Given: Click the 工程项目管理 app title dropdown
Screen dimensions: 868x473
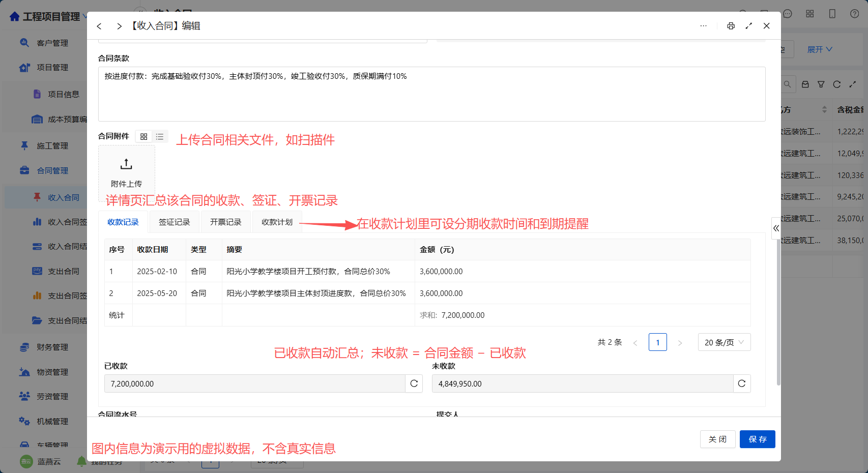Looking at the screenshot, I should click(48, 17).
